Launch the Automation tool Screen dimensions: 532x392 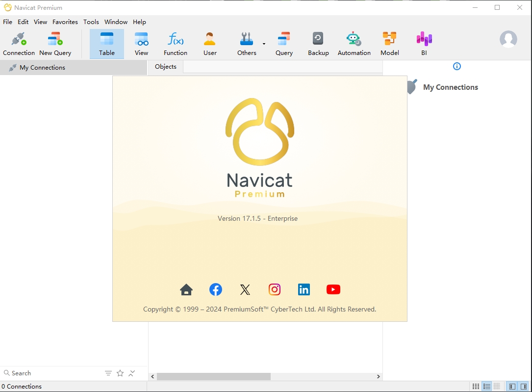tap(354, 44)
